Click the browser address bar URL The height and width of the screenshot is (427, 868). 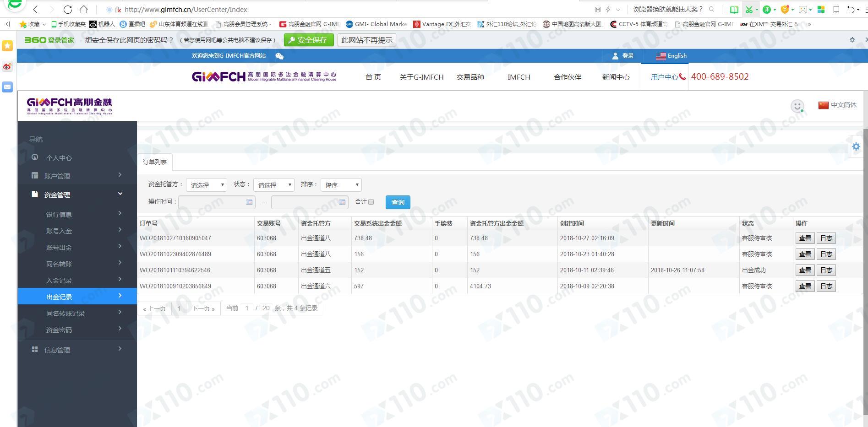[x=186, y=9]
